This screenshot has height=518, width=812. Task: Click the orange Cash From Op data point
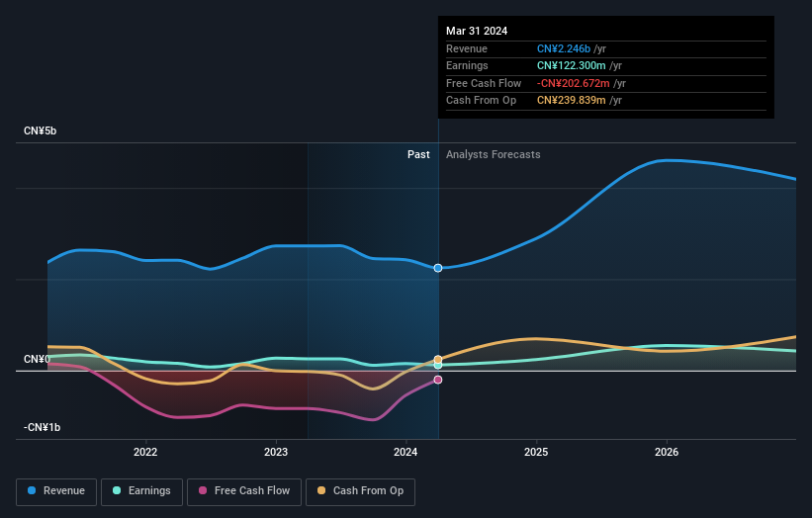pos(438,359)
